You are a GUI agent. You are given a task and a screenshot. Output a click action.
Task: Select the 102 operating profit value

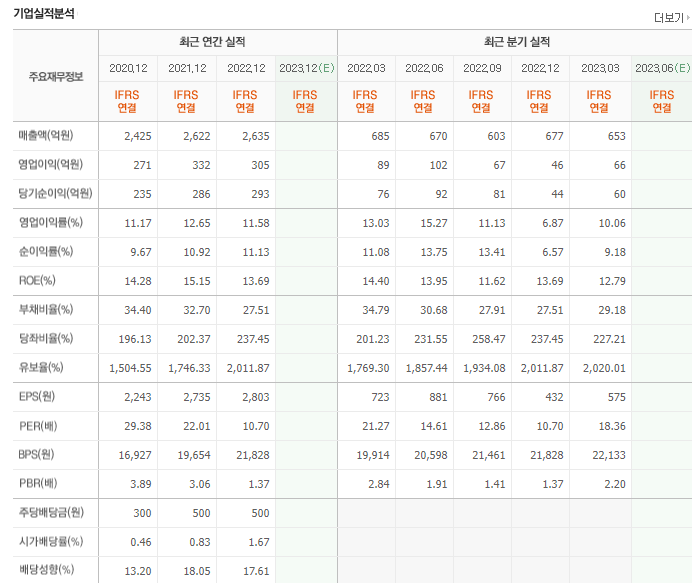pos(438,165)
